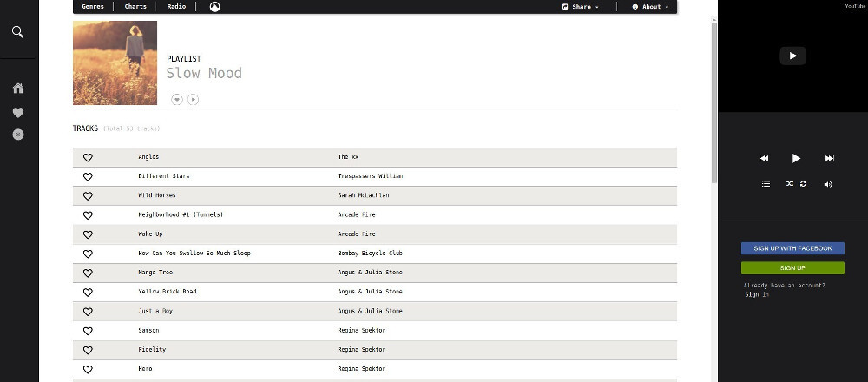Click the Sign in link

(x=756, y=295)
